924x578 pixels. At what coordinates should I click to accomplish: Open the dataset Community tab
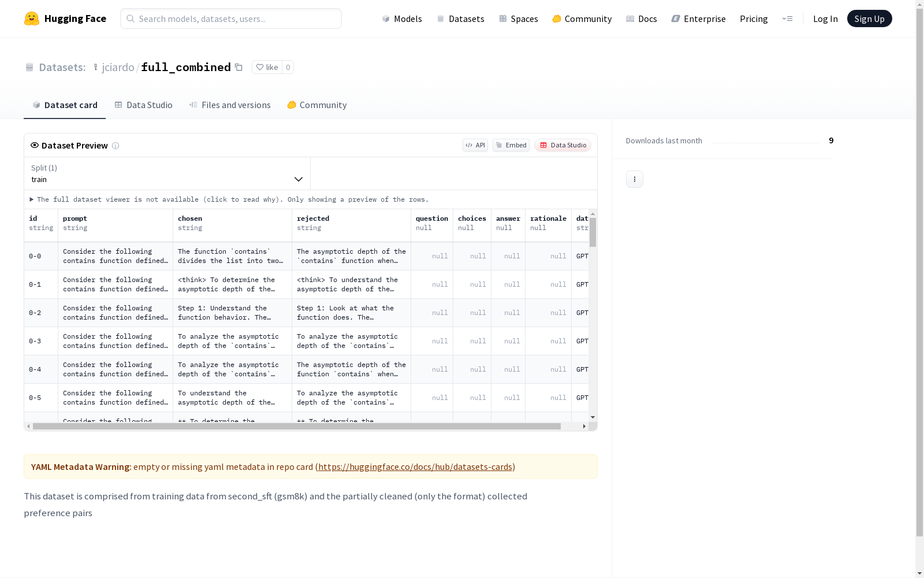click(x=317, y=105)
